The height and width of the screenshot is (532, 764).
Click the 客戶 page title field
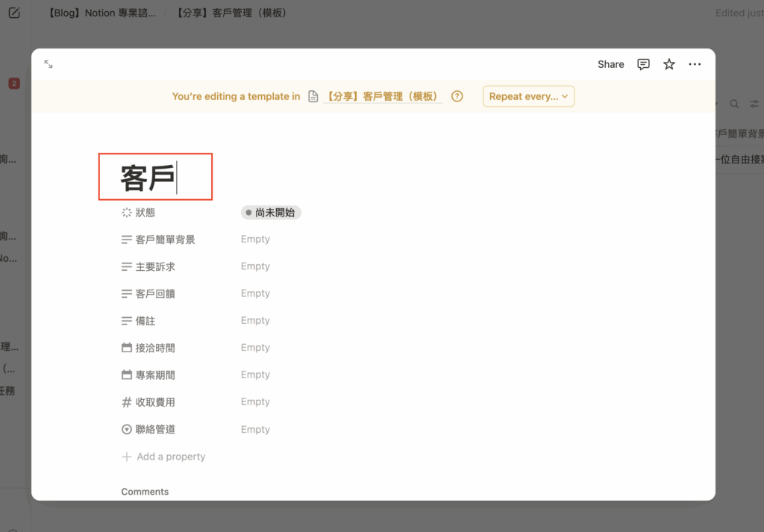point(148,178)
